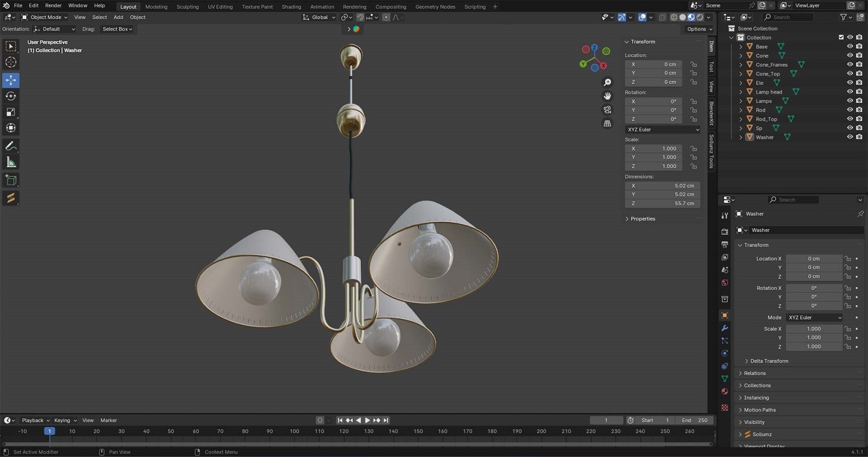This screenshot has width=868, height=457.
Task: Hide the Lamp head object in viewport
Action: click(x=850, y=92)
